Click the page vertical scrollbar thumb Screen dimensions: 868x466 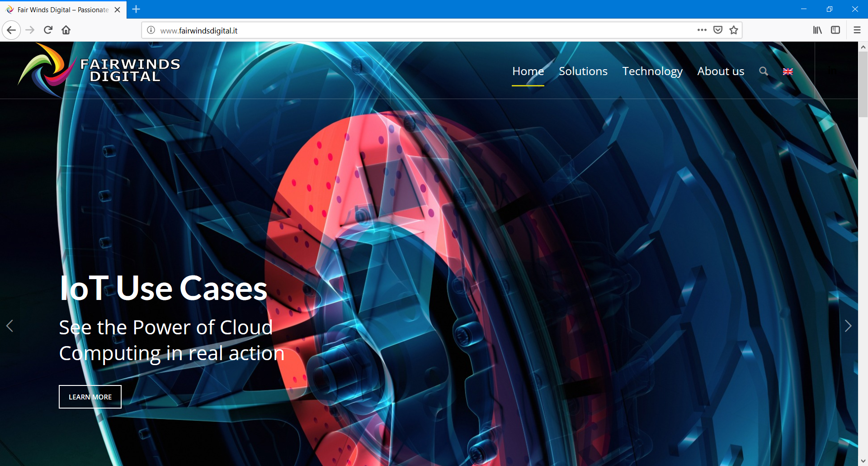[863, 84]
